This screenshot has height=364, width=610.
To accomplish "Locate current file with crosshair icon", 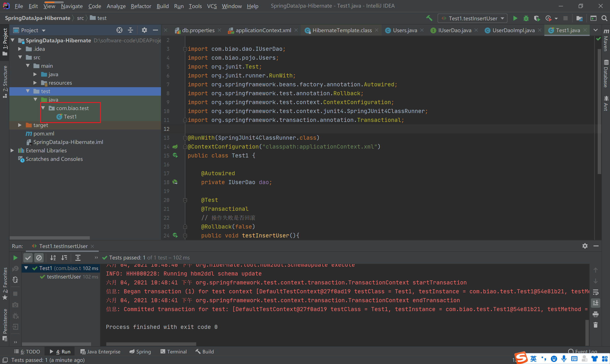I will (119, 30).
